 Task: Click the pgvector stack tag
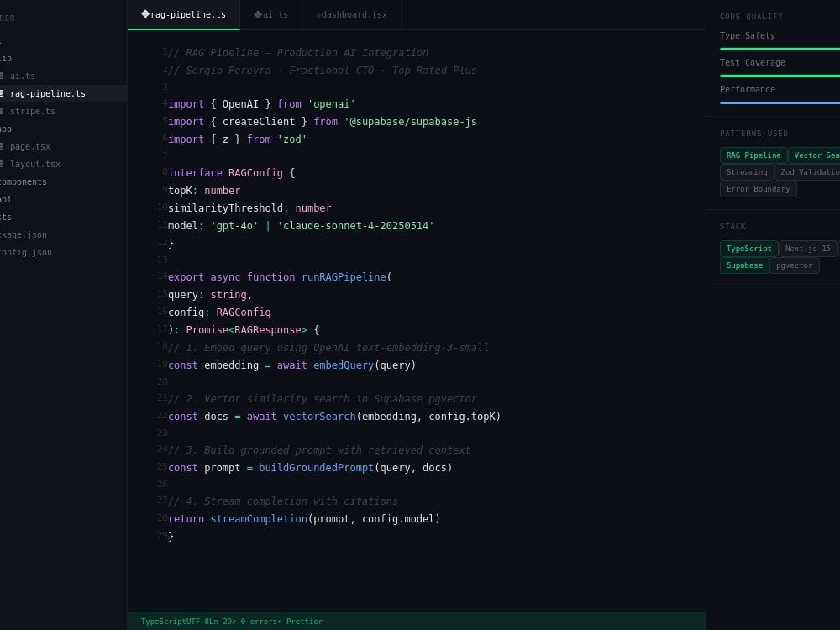[x=794, y=265]
